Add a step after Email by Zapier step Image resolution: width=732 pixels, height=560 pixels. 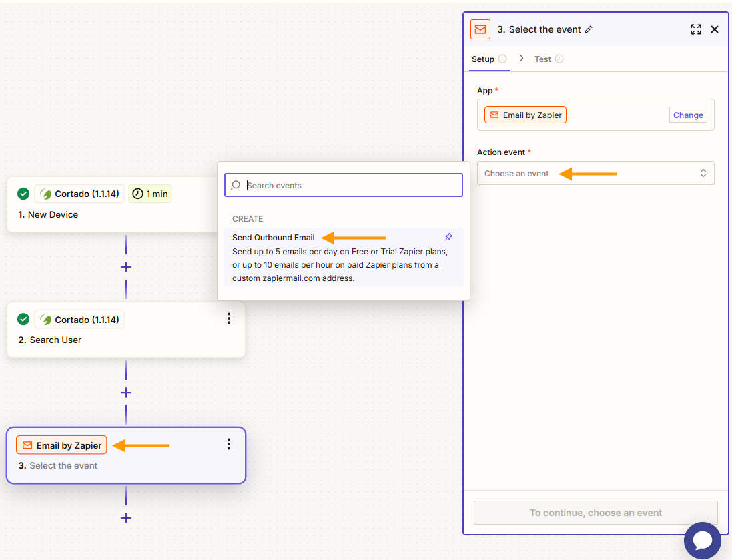pyautogui.click(x=126, y=518)
